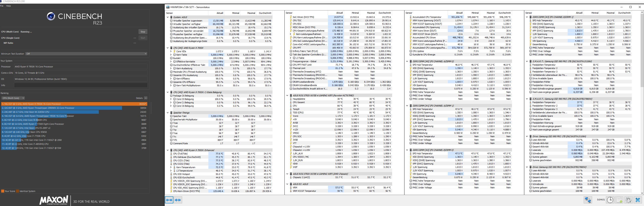Viewport: 644px width, 206px height.
Task: Expand the L3 Temperaturen sub-tree
Action: [171, 171]
